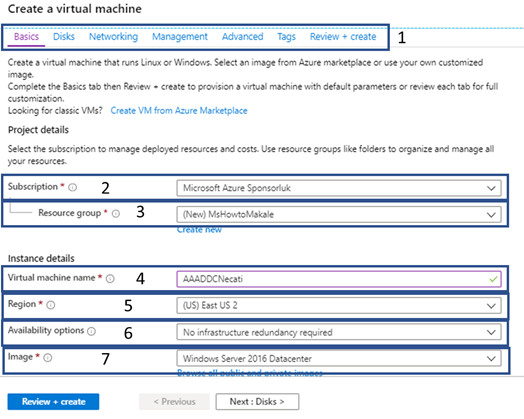Click the Virtual machine name info icon

tap(110, 279)
